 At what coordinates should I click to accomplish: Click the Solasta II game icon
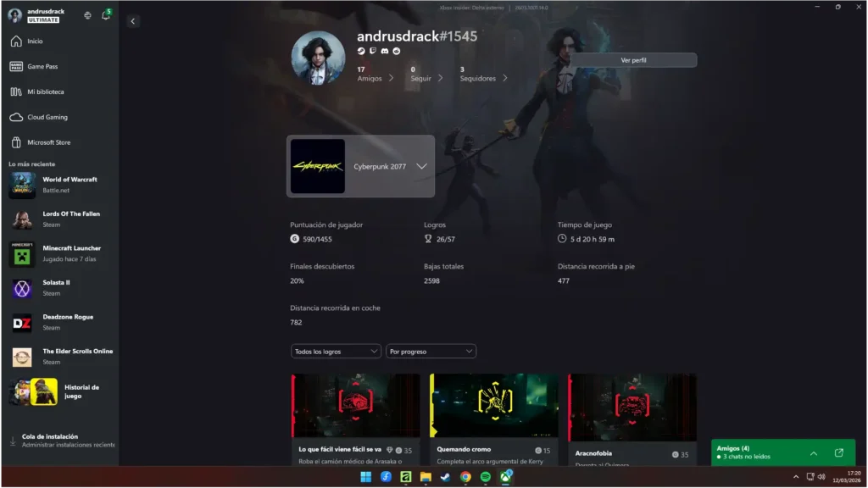point(22,288)
